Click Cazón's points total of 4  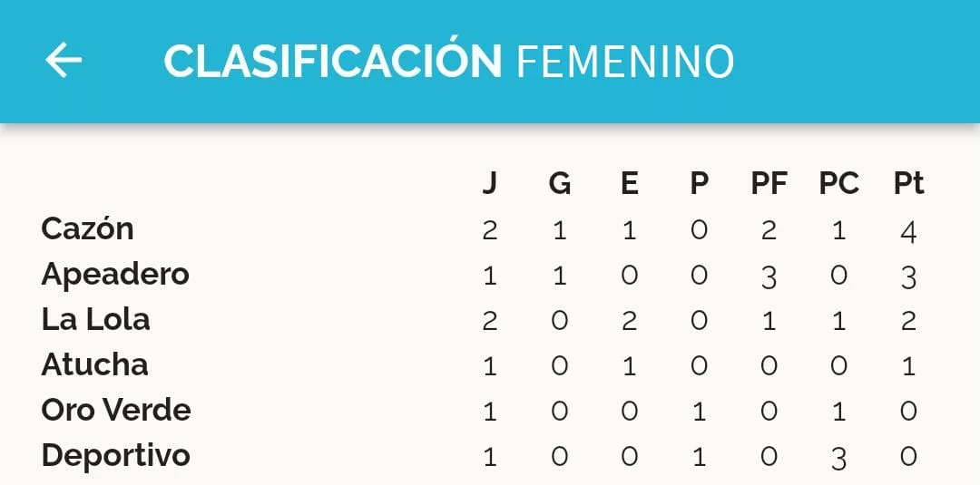[x=908, y=231]
